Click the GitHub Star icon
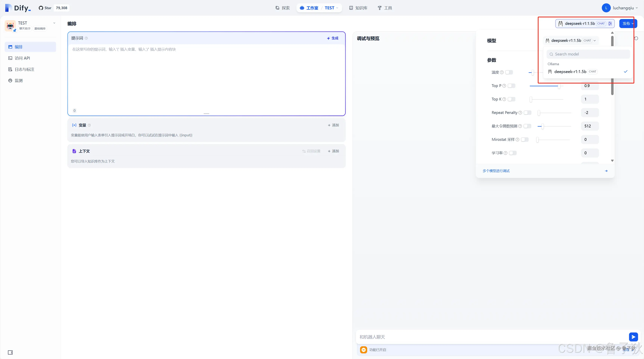 tap(41, 8)
